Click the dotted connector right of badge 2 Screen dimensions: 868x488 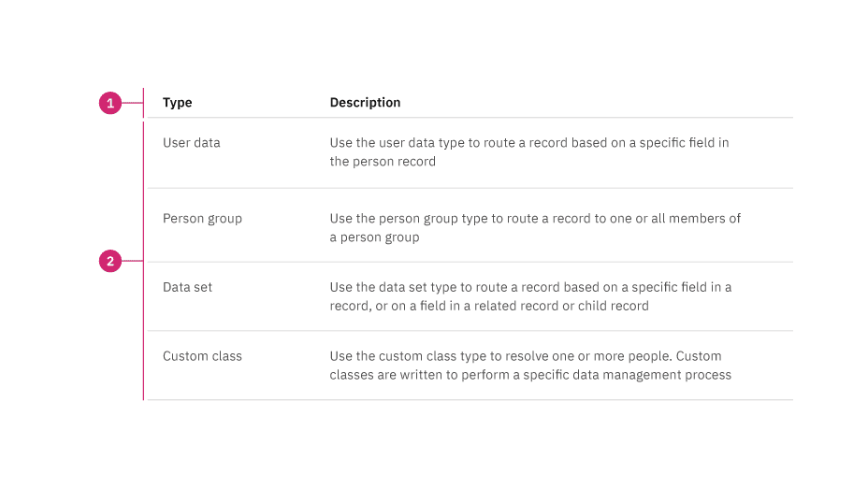click(132, 261)
